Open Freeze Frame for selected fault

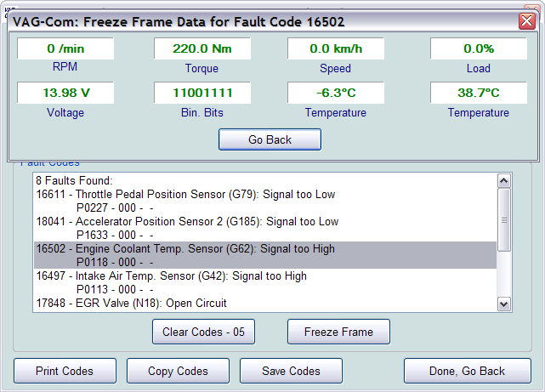[338, 332]
